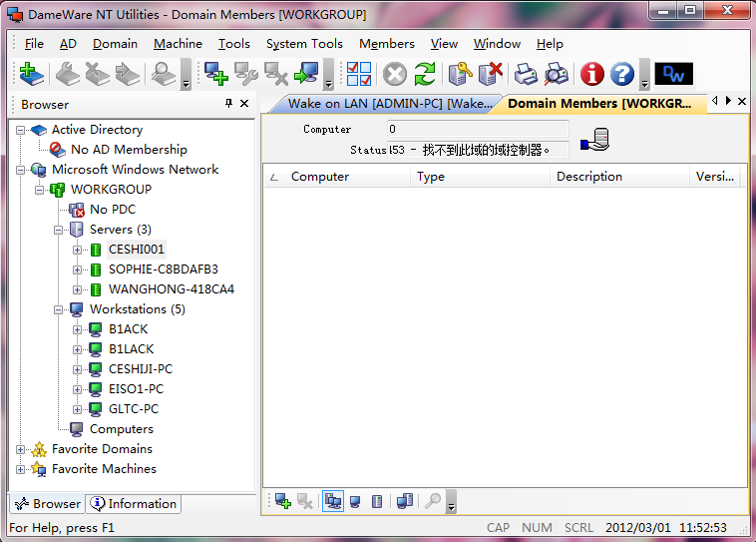The width and height of the screenshot is (756, 542).
Task: Click the connect-to-machine green arrow monitor icon
Action: point(306,74)
